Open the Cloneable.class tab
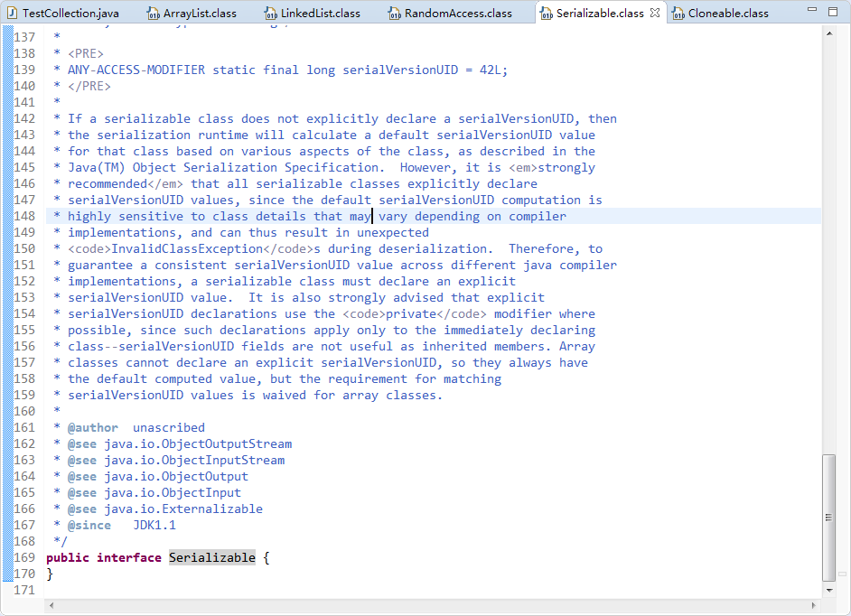The image size is (851, 616). [721, 13]
